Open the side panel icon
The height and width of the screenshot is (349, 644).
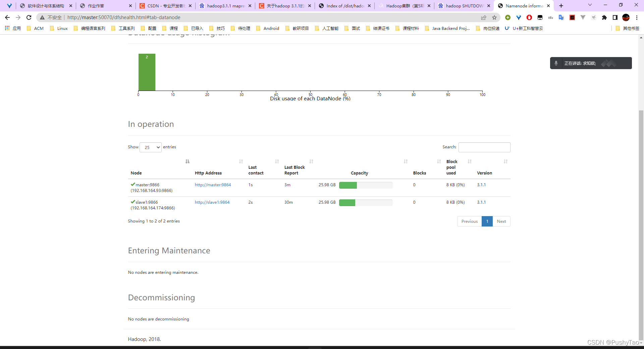pyautogui.click(x=615, y=17)
